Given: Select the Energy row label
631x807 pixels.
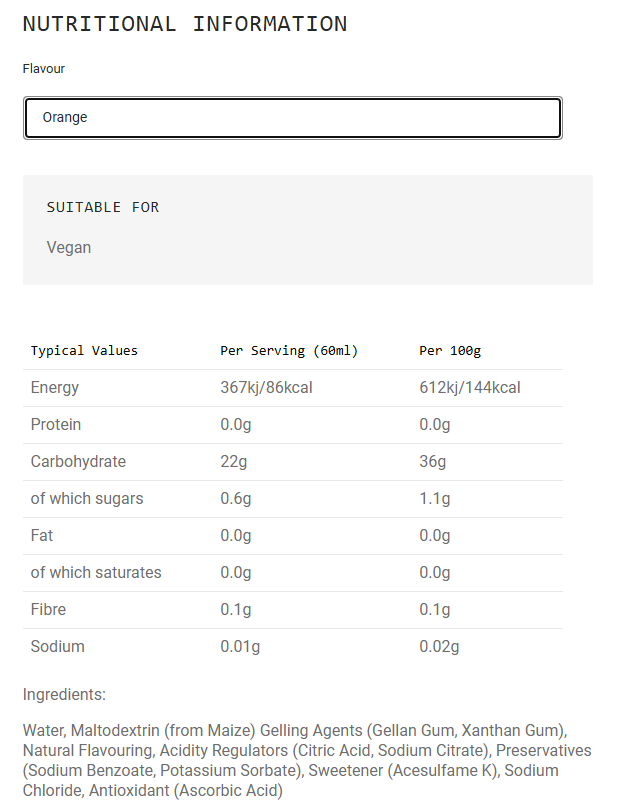Looking at the screenshot, I should 55,388.
